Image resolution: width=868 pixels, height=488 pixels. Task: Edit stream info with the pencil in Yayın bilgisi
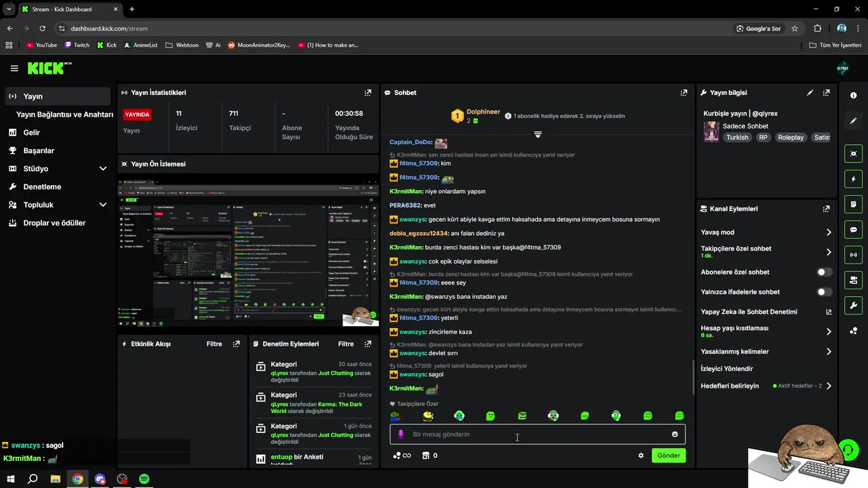point(810,93)
